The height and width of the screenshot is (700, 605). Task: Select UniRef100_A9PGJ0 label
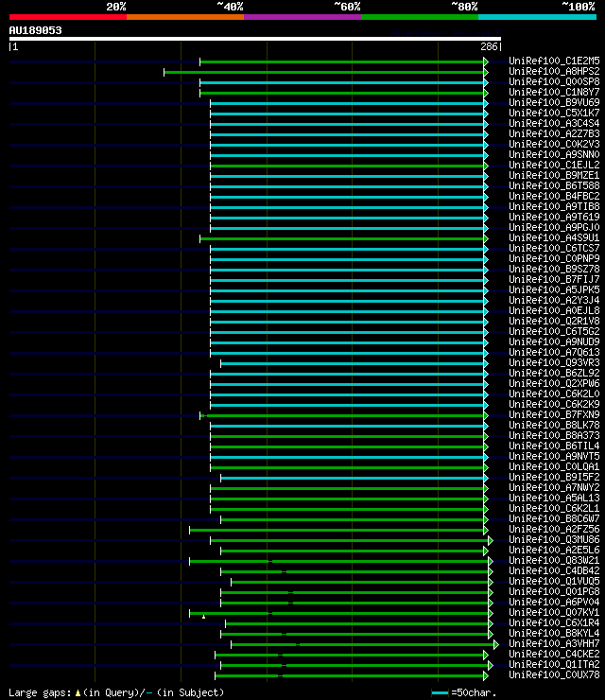point(554,227)
